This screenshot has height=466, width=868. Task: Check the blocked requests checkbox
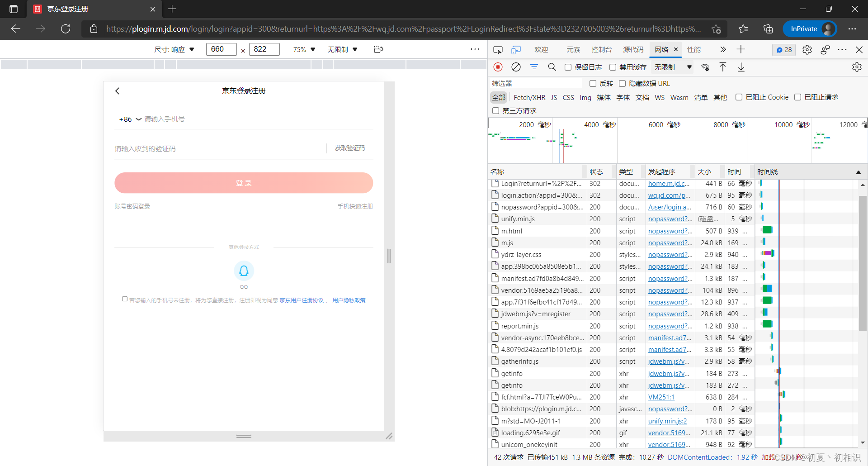pos(797,97)
